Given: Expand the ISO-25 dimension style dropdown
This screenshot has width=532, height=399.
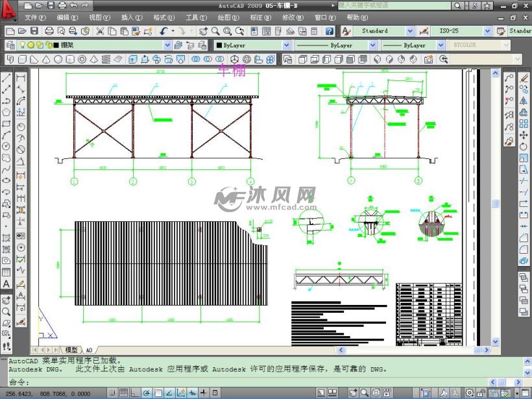Looking at the screenshot, I should [487, 31].
